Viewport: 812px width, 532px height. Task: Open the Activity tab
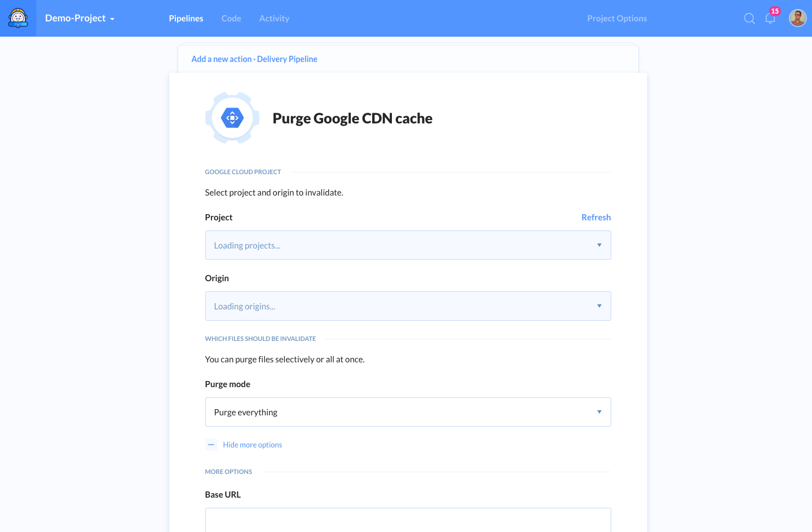tap(274, 18)
